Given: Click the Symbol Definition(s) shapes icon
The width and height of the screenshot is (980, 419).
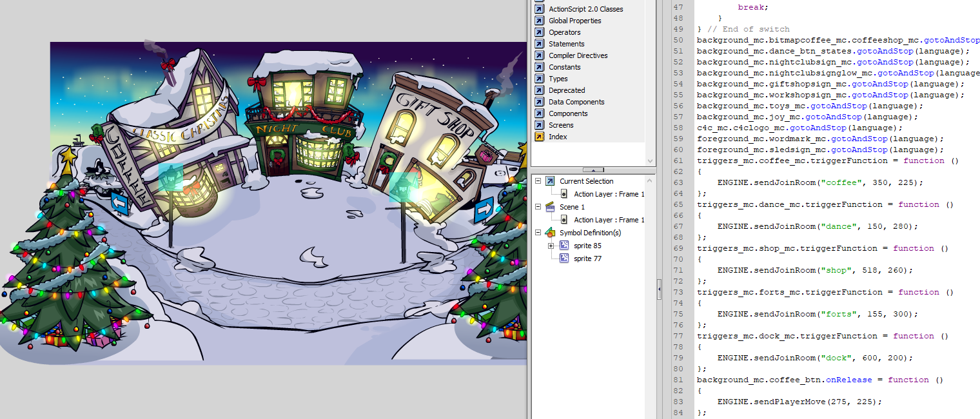Looking at the screenshot, I should [x=550, y=233].
